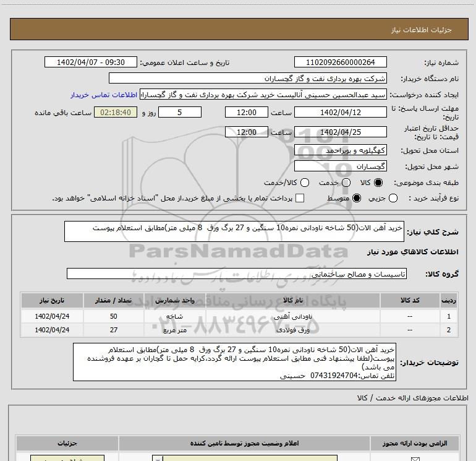Open buyer contact information link
The height and width of the screenshot is (461, 476).
(x=104, y=95)
